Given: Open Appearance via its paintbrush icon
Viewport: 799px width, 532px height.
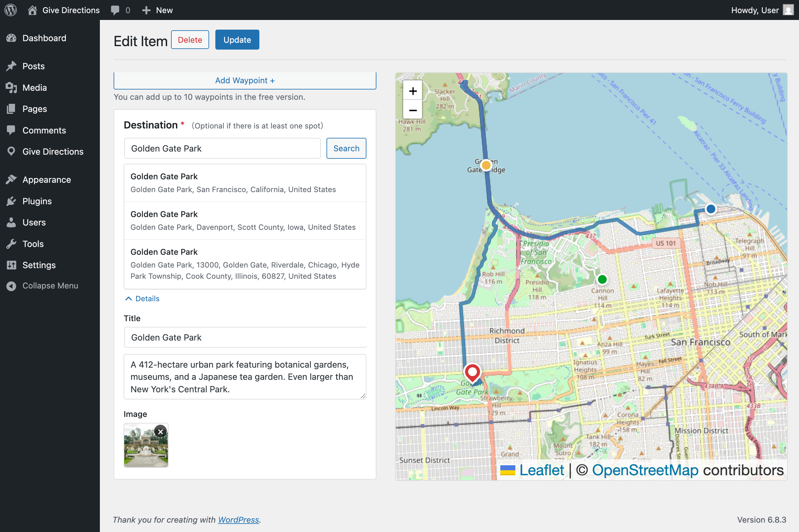Looking at the screenshot, I should coord(12,180).
